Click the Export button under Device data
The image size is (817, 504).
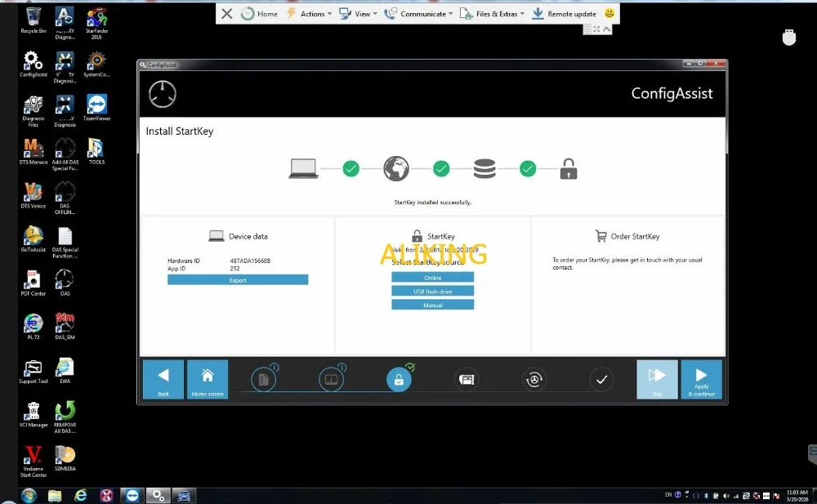[238, 280]
